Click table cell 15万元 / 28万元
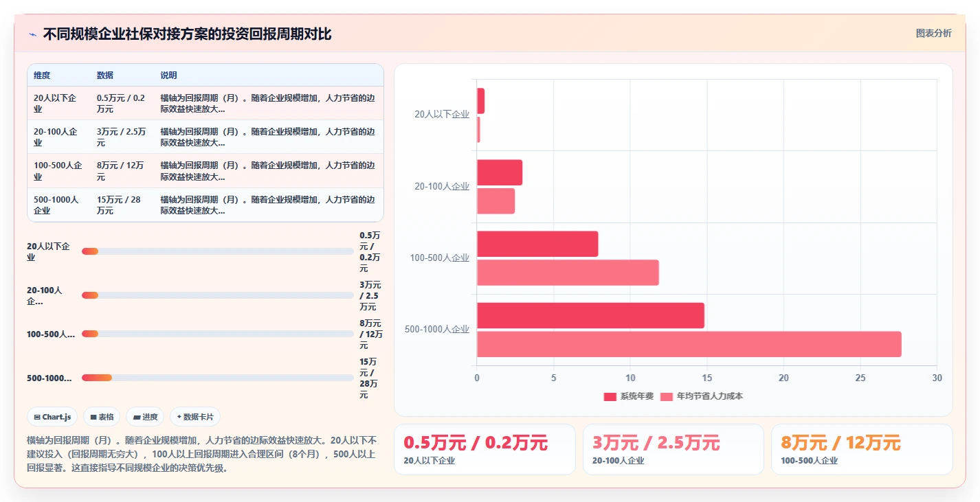The height and width of the screenshot is (502, 980). pos(122,205)
